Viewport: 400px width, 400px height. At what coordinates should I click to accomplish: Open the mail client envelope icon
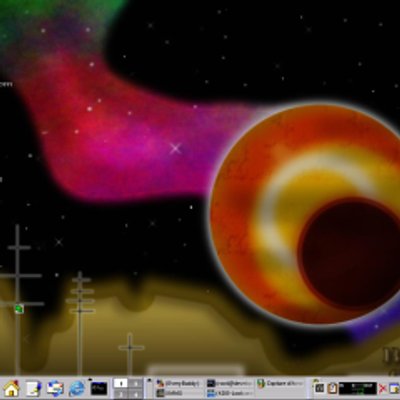(x=55, y=388)
